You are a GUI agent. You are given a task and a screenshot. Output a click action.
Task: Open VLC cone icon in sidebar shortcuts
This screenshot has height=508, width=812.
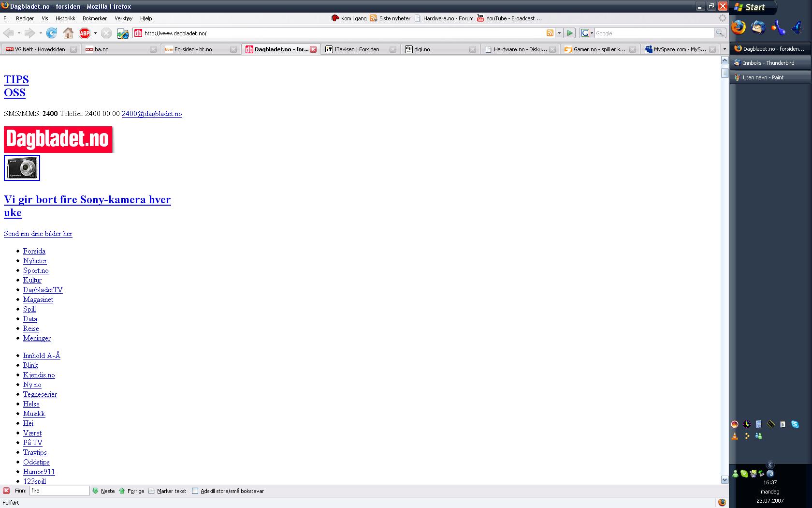[735, 436]
